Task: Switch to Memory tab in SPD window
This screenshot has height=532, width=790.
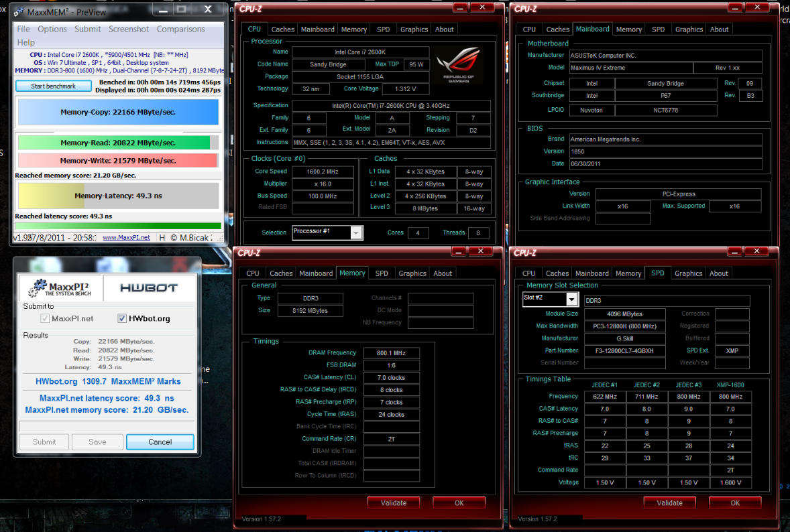Action: [628, 273]
